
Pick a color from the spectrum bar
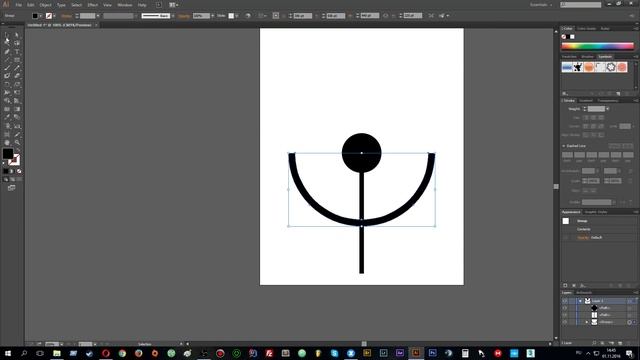pos(598,46)
